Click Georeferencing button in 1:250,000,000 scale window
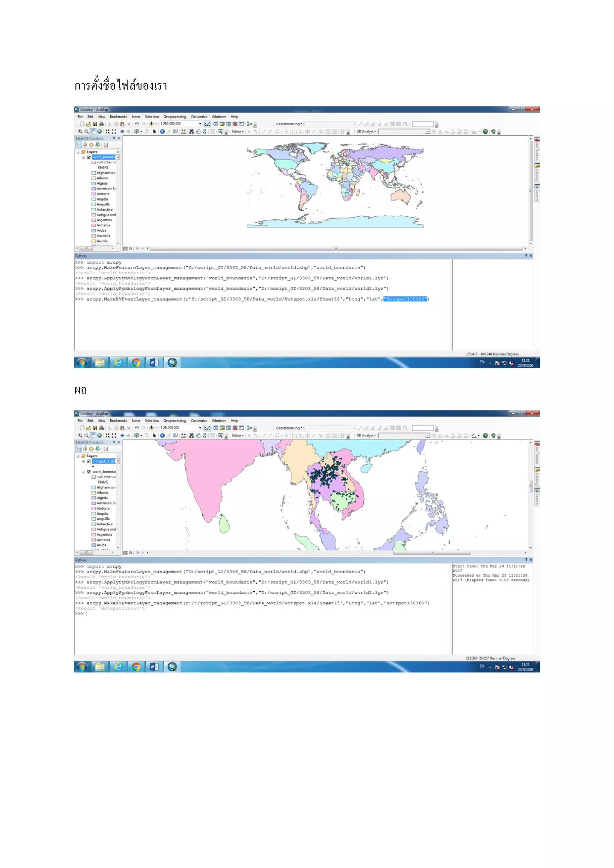 pyautogui.click(x=288, y=123)
